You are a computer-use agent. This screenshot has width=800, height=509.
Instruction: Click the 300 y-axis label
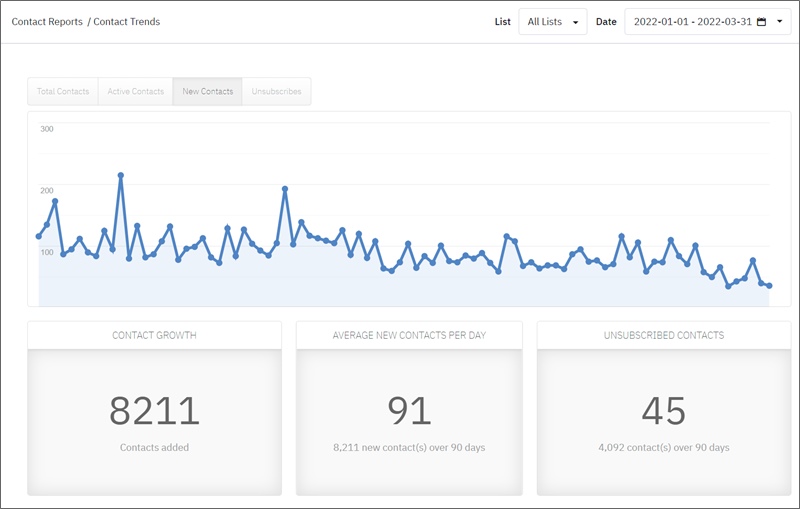click(x=46, y=129)
